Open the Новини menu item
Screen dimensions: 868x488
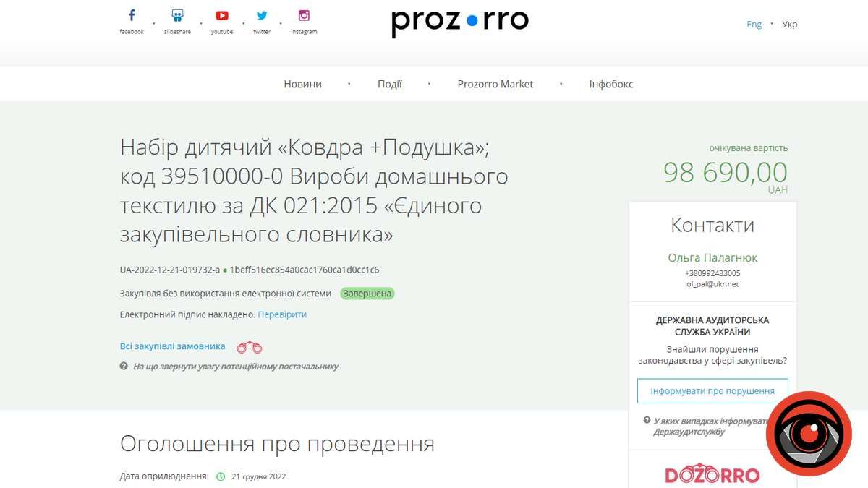pos(302,84)
